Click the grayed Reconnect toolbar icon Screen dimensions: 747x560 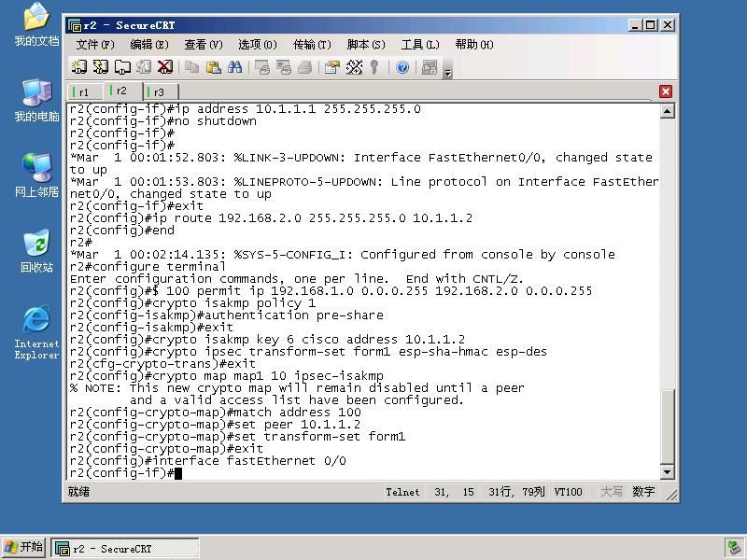[x=144, y=67]
